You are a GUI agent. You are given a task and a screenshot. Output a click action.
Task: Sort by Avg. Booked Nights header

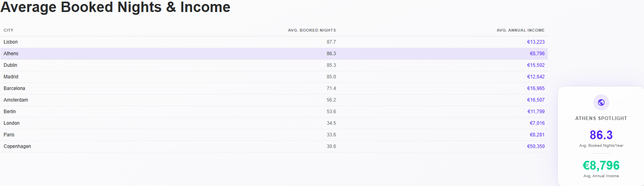(x=312, y=30)
